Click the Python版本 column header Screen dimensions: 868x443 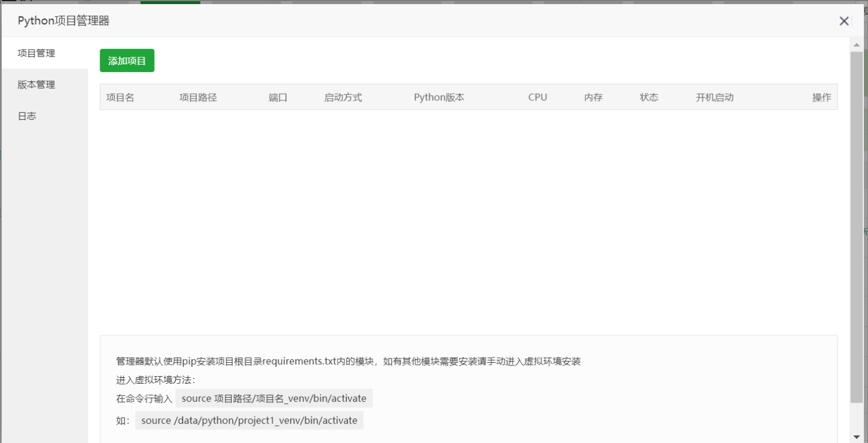tap(439, 97)
